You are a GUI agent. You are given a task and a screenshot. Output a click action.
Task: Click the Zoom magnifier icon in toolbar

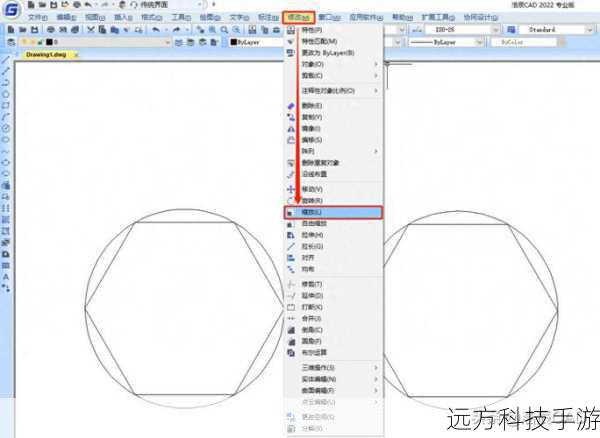pyautogui.click(x=224, y=29)
